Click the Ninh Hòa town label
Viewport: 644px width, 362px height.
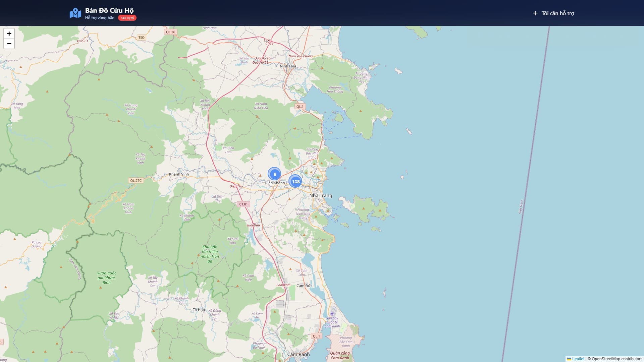[288, 66]
